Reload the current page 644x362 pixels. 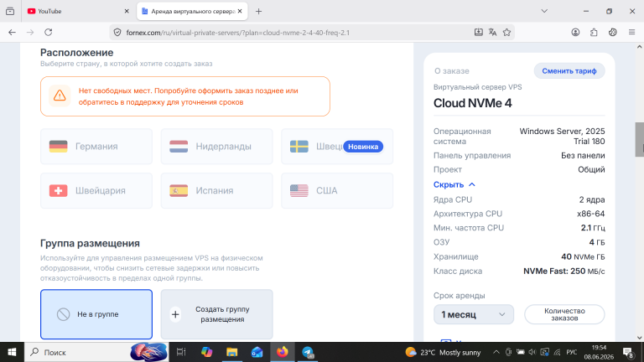pyautogui.click(x=48, y=32)
